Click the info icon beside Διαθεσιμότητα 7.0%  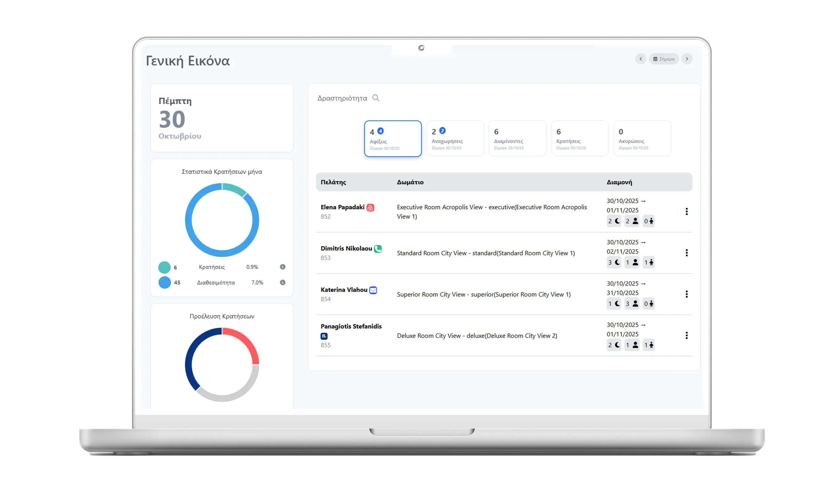coord(282,282)
